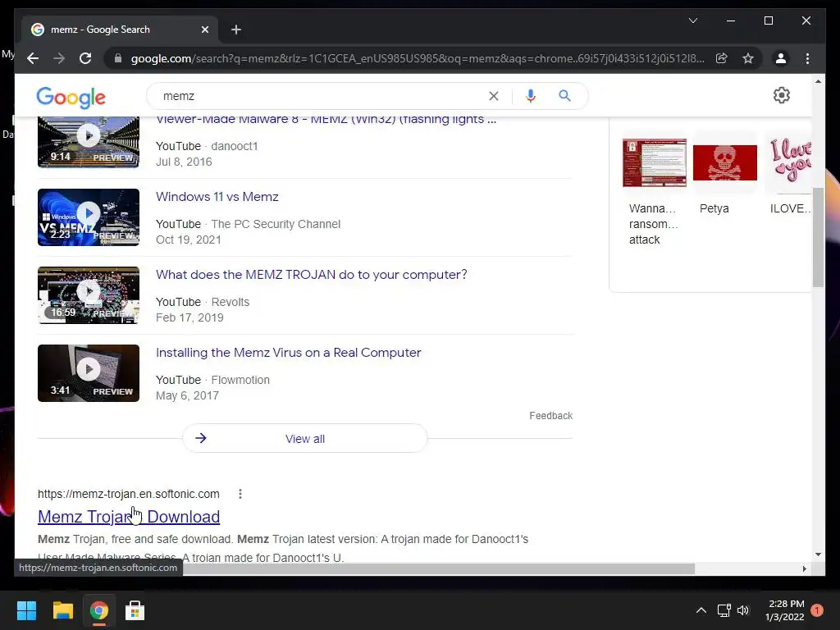
Task: Open the Windows 11 vs Memz link
Action: [217, 197]
